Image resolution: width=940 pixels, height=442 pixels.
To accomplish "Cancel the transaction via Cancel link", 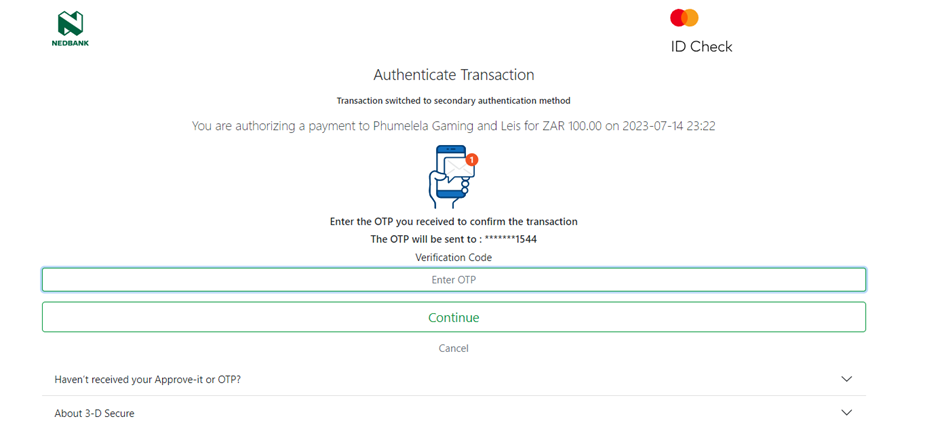I will [x=454, y=348].
